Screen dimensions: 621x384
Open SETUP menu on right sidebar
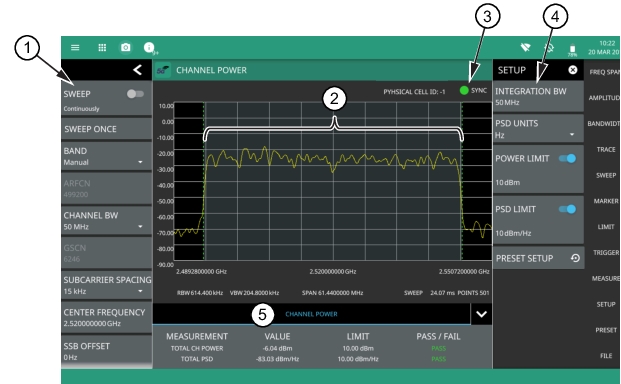(606, 304)
